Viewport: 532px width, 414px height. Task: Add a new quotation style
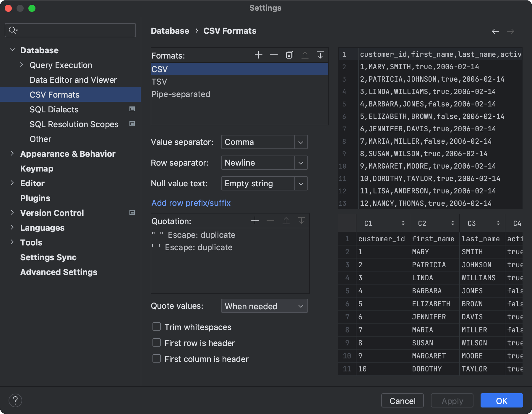(x=255, y=221)
